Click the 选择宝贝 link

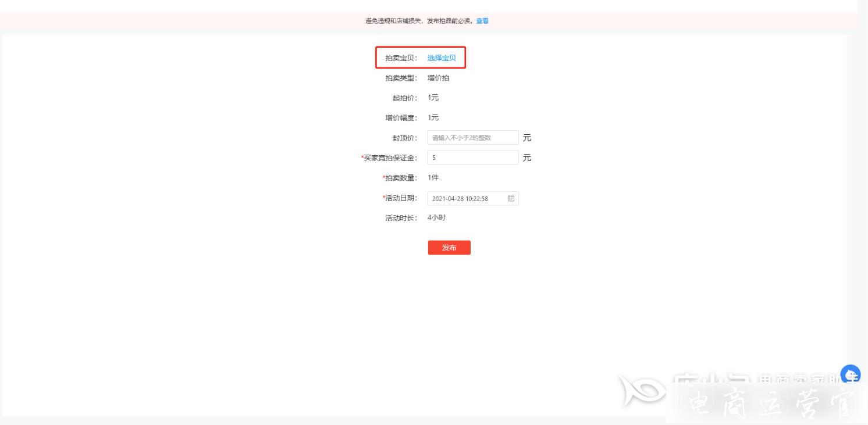pos(442,58)
